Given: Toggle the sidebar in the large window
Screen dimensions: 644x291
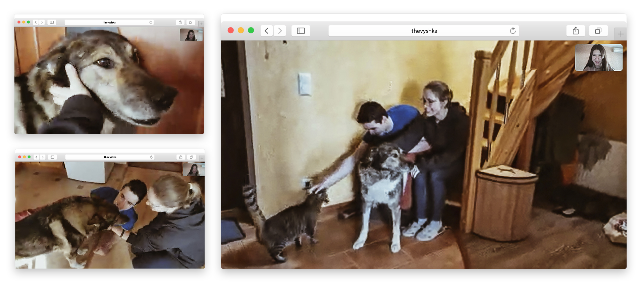Looking at the screenshot, I should (301, 31).
